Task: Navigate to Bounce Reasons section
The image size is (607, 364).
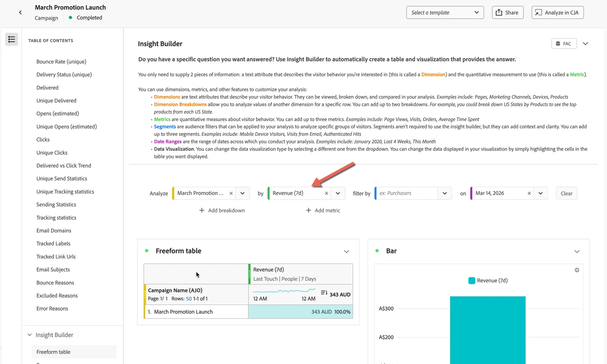Action: point(55,283)
